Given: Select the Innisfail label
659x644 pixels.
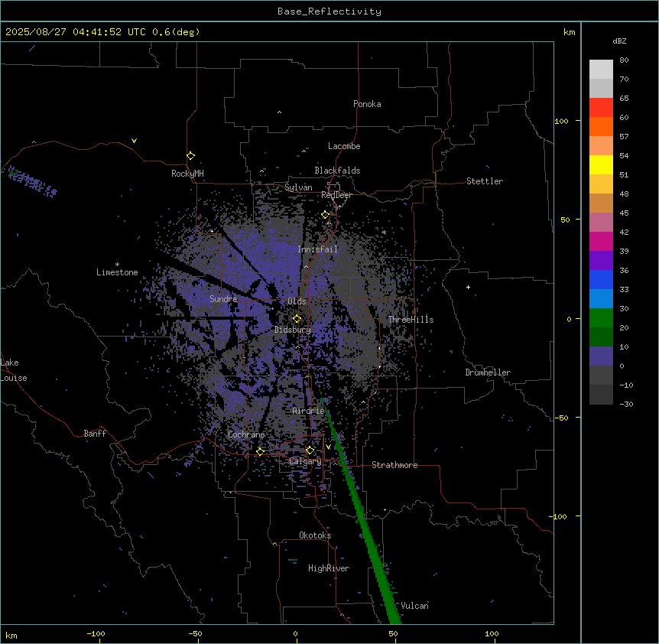Looking at the screenshot, I should [318, 249].
